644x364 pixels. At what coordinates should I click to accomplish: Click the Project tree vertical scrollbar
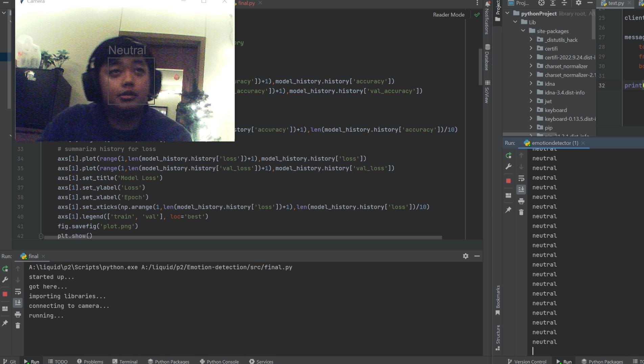[x=593, y=24]
